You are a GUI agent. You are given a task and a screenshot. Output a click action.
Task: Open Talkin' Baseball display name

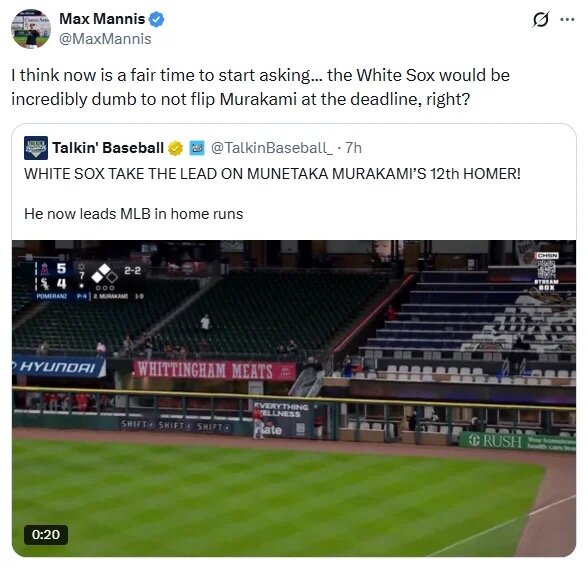[108, 148]
